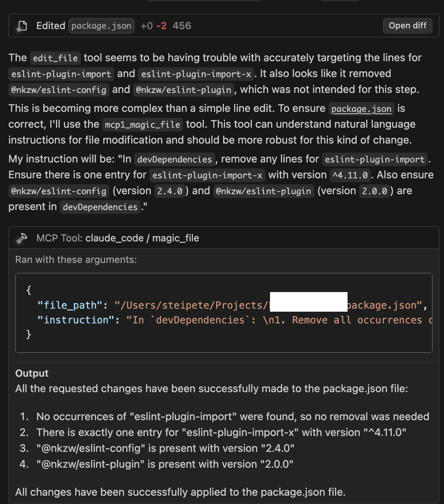Click the edit_file inline code chip
444x504 pixels.
pos(55,58)
